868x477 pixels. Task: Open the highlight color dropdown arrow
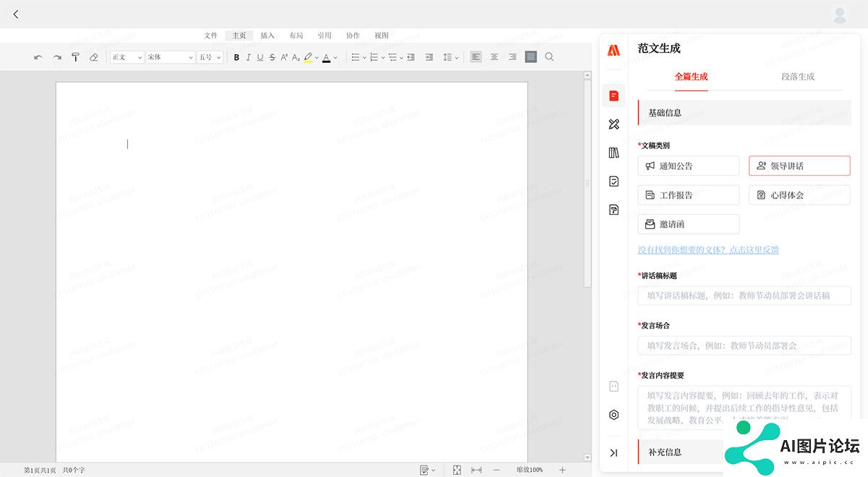(x=317, y=57)
